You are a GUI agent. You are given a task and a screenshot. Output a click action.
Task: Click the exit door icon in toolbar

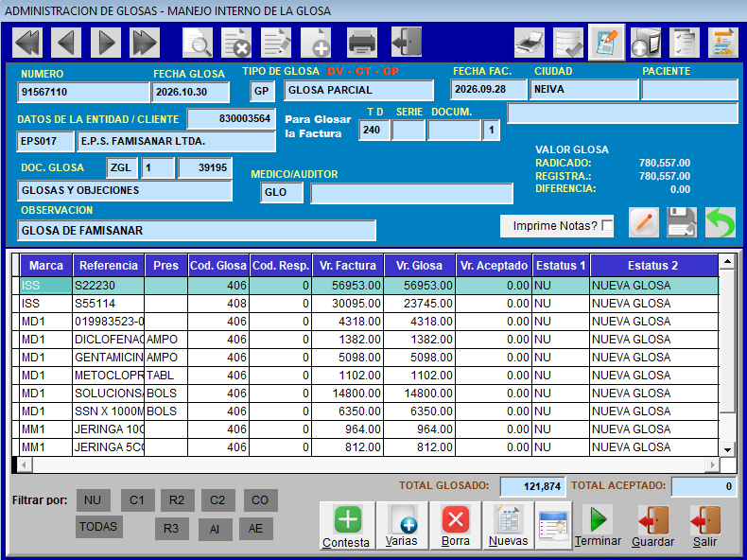tap(407, 43)
